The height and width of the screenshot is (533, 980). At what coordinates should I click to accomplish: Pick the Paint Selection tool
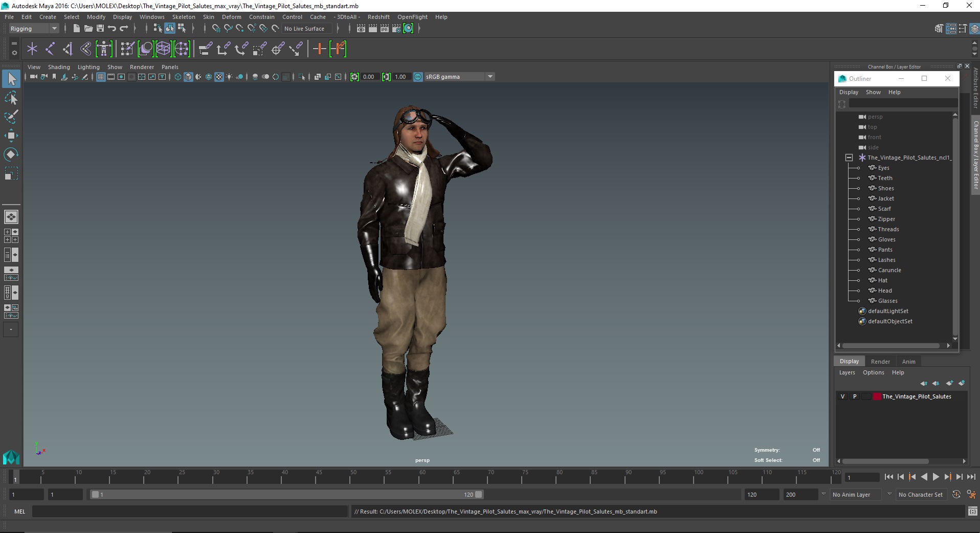pos(11,117)
